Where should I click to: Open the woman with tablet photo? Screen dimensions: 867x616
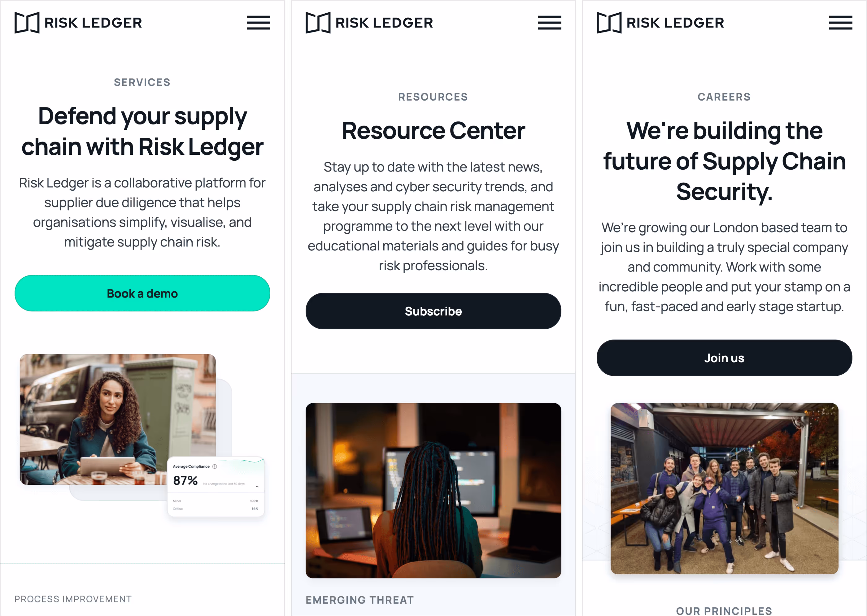click(118, 419)
